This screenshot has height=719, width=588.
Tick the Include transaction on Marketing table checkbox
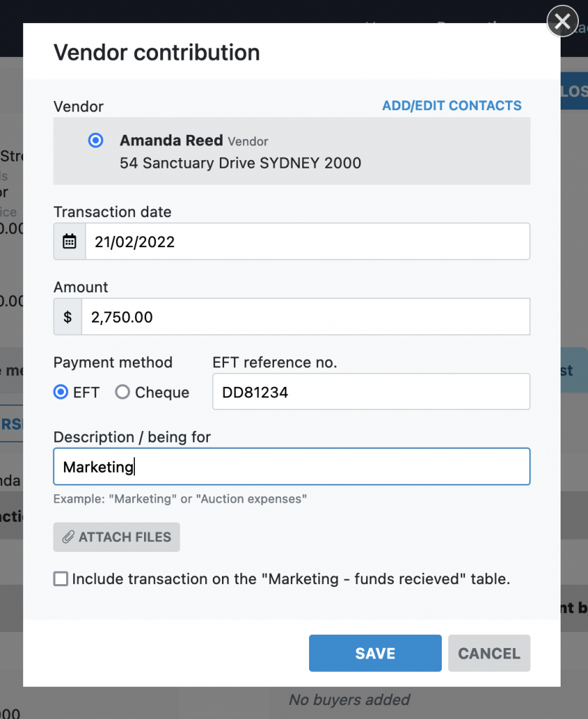click(x=61, y=579)
